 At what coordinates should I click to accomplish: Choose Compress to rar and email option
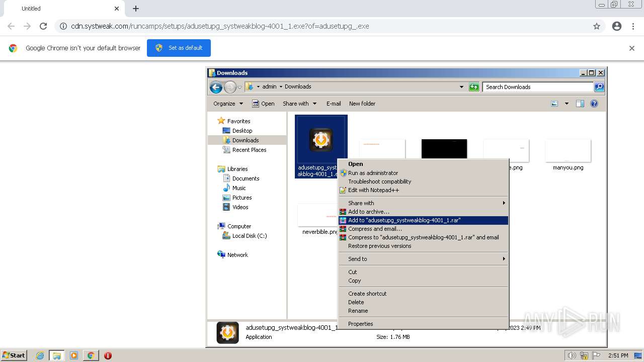(x=423, y=237)
